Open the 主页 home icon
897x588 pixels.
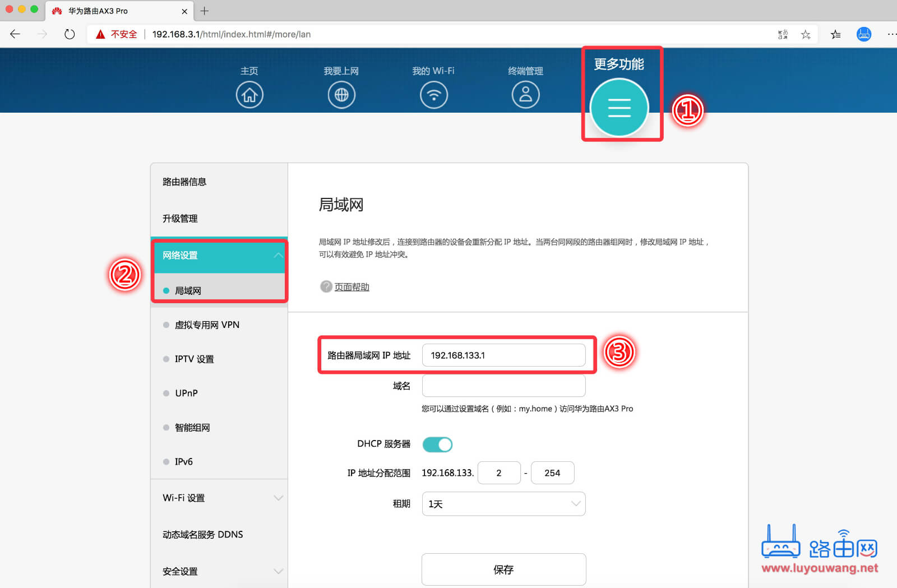click(249, 94)
